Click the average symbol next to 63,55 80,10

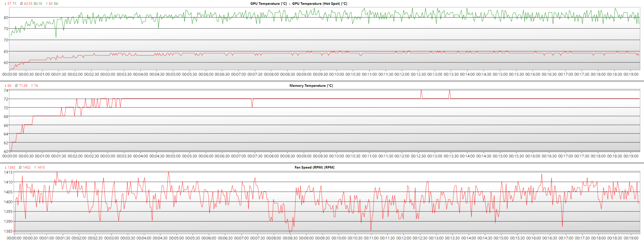[x=21, y=4]
